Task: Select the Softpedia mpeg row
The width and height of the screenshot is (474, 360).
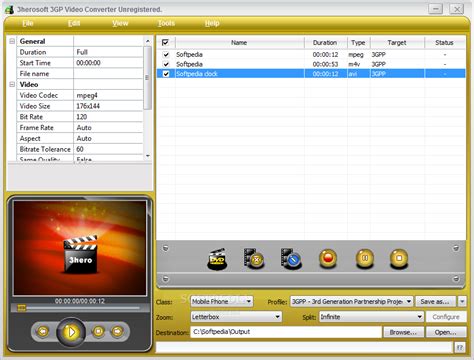Action: 311,54
